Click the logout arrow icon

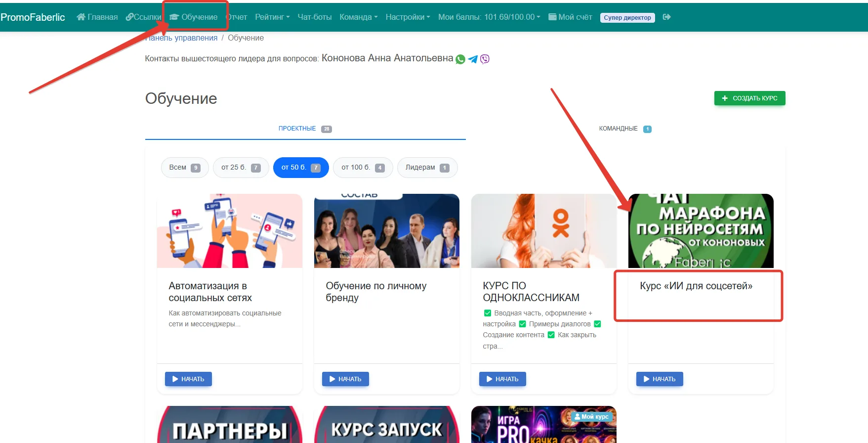666,17
